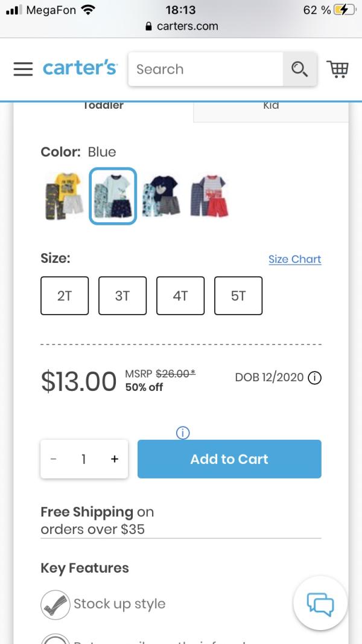Click the Search input field

point(205,69)
